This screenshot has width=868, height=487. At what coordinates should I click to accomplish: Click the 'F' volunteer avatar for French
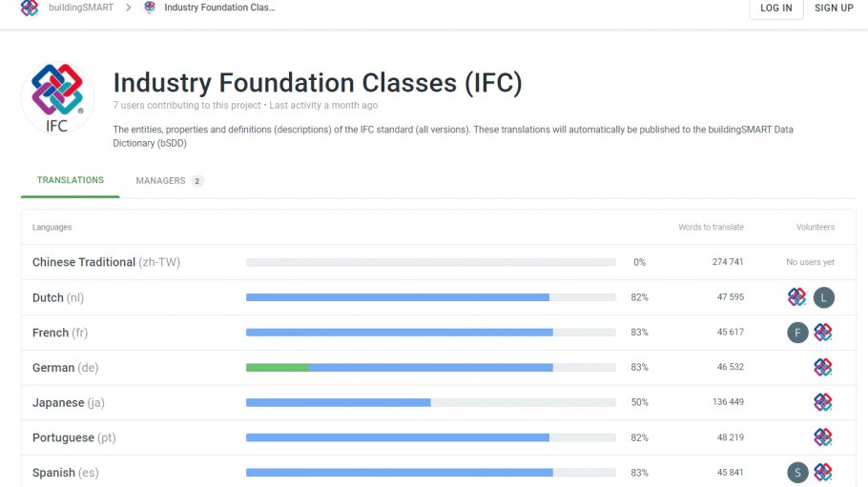click(x=797, y=333)
